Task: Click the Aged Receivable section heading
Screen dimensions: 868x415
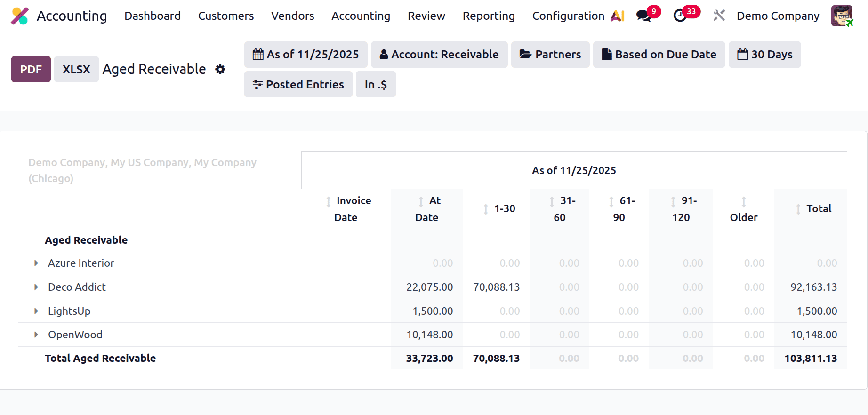Action: click(x=86, y=240)
